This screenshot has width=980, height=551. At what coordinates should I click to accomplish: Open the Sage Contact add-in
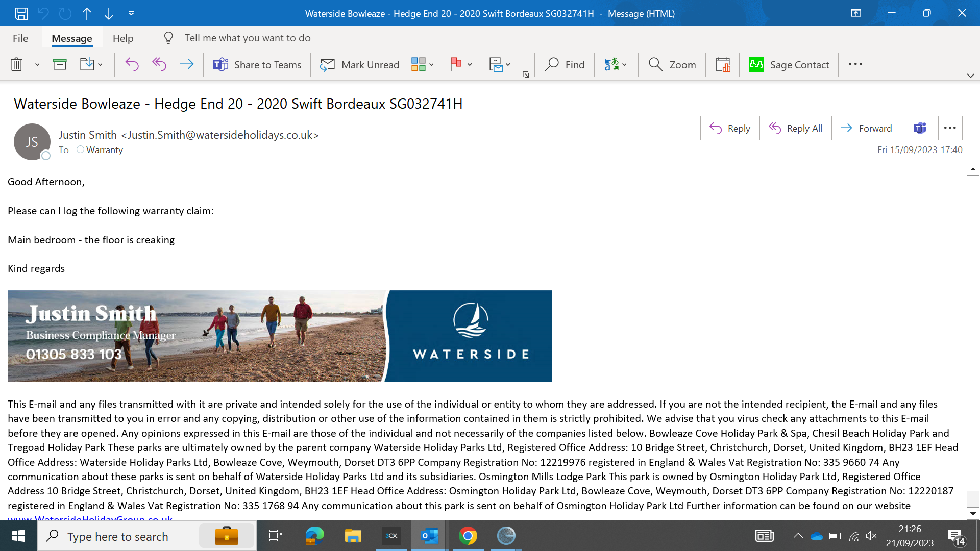(x=789, y=65)
